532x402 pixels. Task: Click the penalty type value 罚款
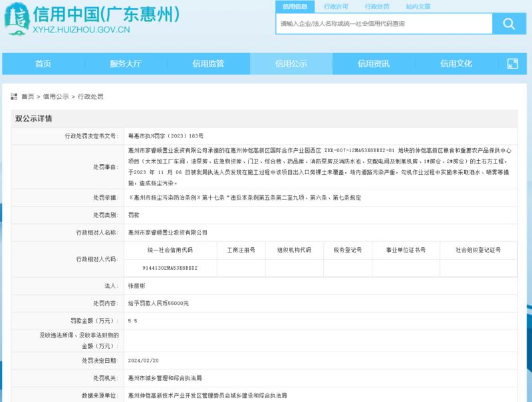coord(134,215)
